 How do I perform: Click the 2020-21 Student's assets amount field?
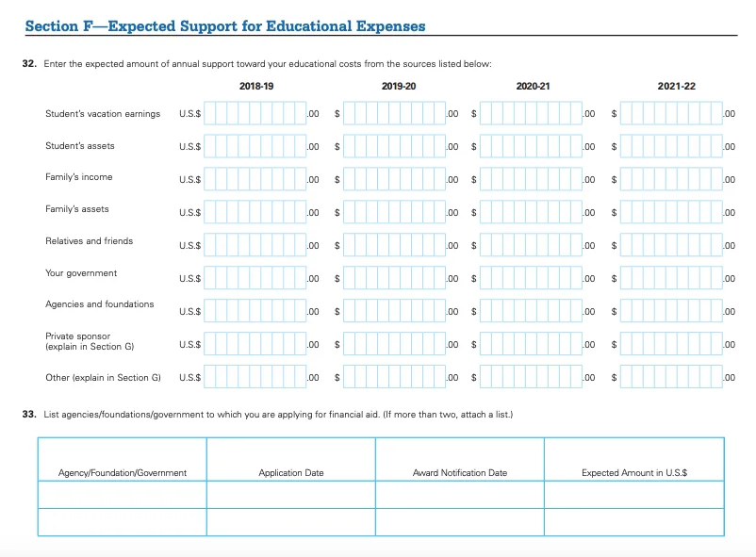[x=531, y=146]
